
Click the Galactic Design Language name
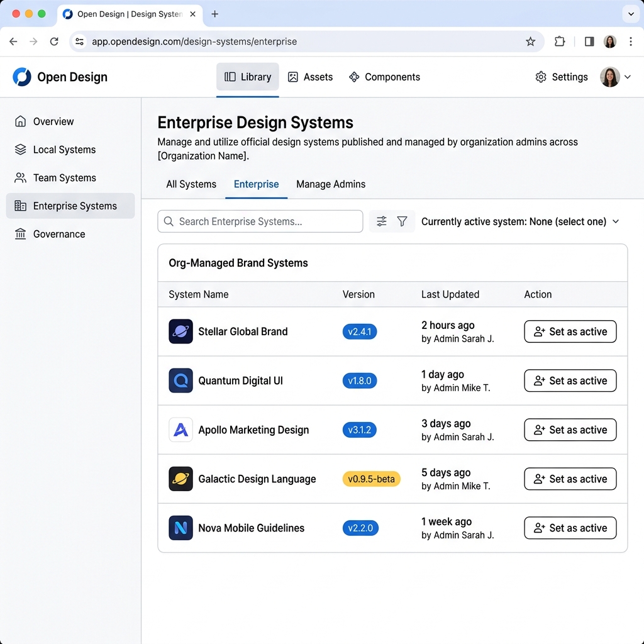(257, 479)
